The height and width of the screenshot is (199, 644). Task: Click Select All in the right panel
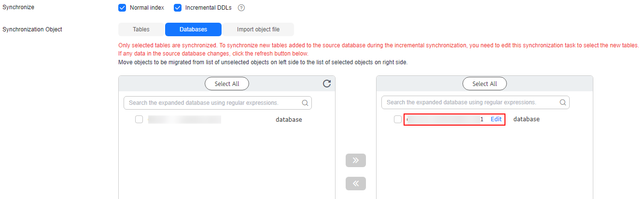[485, 84]
